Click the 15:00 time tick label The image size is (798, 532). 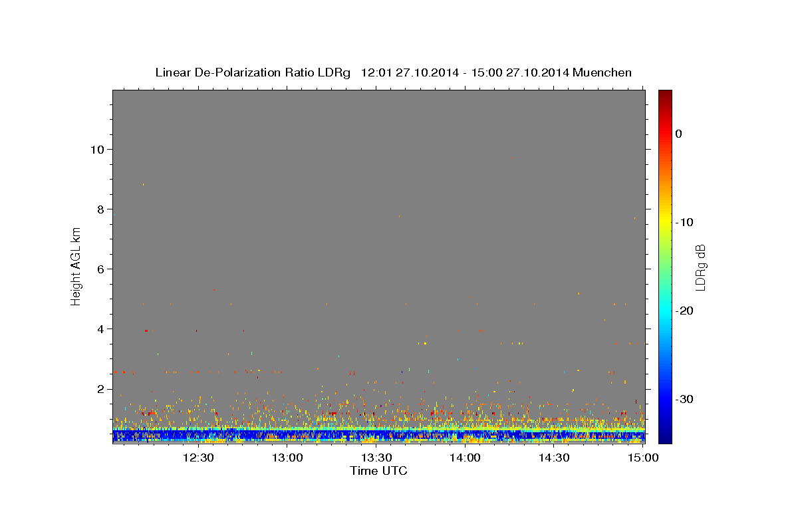click(x=643, y=458)
